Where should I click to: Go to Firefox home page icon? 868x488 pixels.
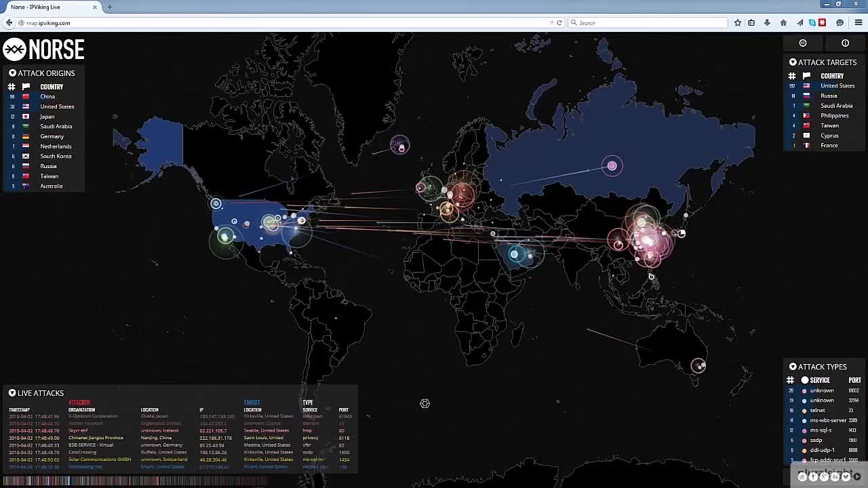tap(783, 22)
